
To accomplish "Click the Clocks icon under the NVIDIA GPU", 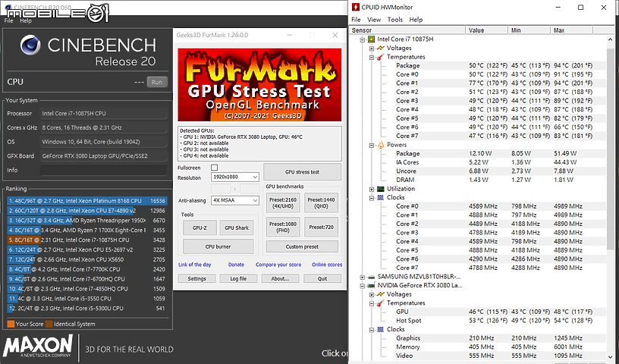I will (381, 329).
